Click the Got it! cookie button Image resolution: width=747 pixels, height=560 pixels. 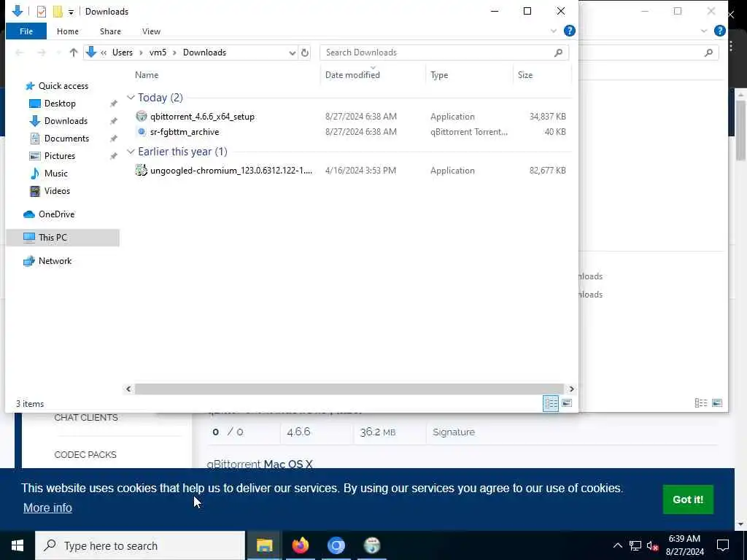pos(688,499)
